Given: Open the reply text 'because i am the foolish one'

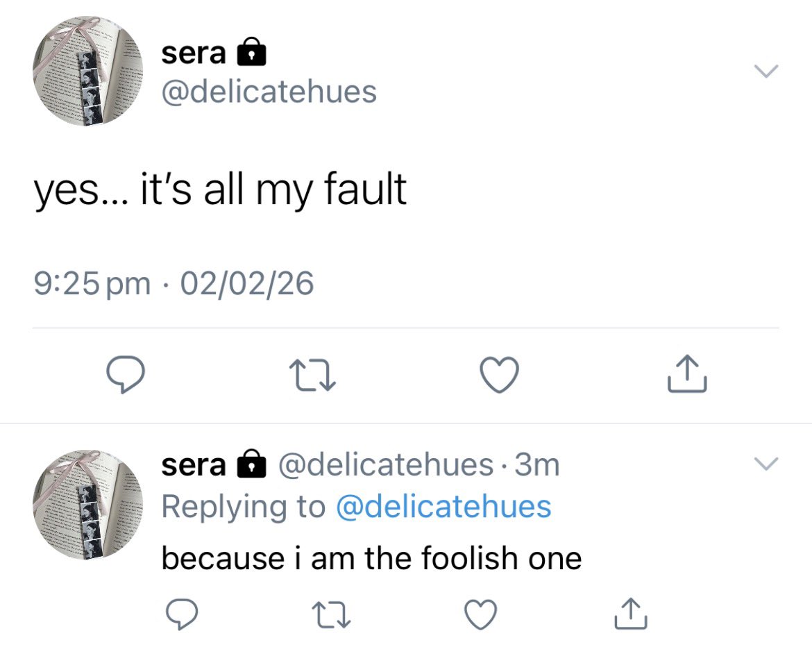Looking at the screenshot, I should pos(371,558).
